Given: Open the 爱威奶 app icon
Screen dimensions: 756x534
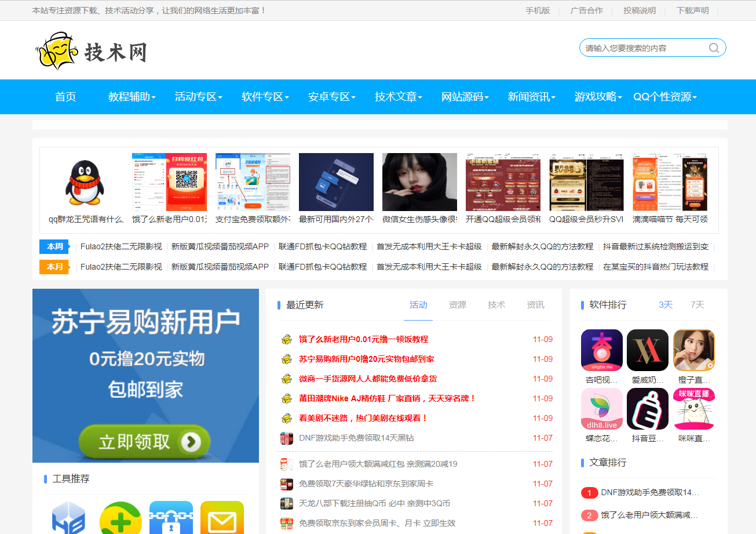Looking at the screenshot, I should pyautogui.click(x=647, y=350).
